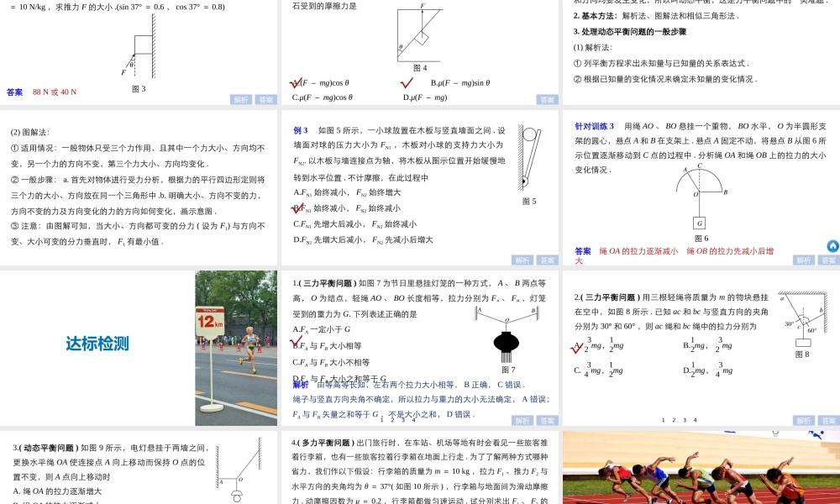Image resolution: width=840 pixels, height=504 pixels.
Task: Click 答案 button on the 例3 slide
Action: (547, 260)
